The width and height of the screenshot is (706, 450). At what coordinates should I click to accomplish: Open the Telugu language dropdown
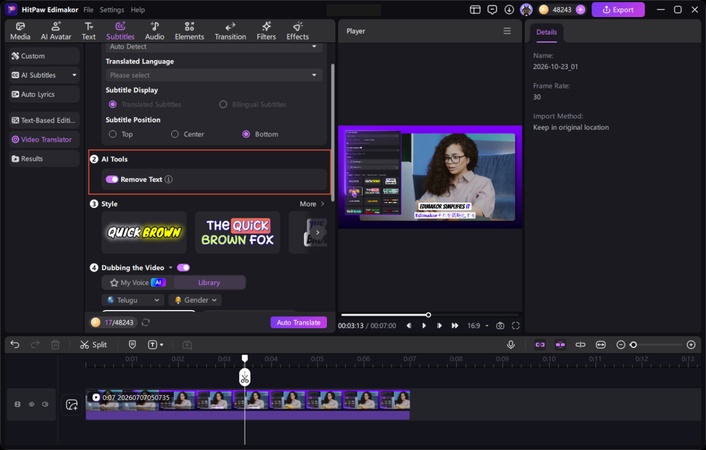click(133, 300)
